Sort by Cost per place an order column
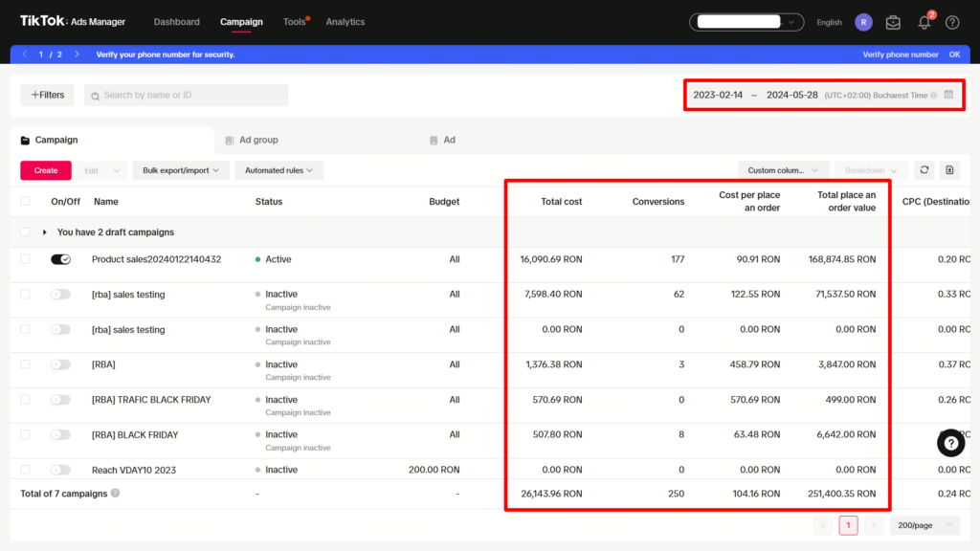Screen dimensions: 980x551 [749, 201]
